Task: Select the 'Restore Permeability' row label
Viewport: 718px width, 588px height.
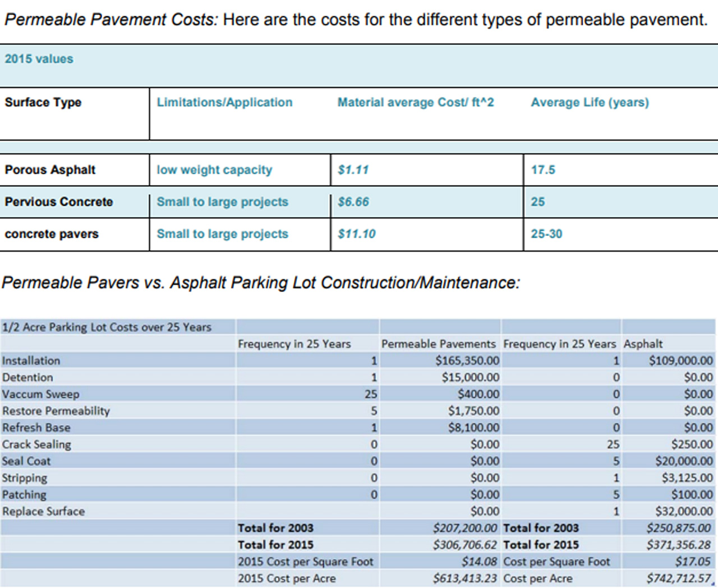Action: tap(56, 411)
